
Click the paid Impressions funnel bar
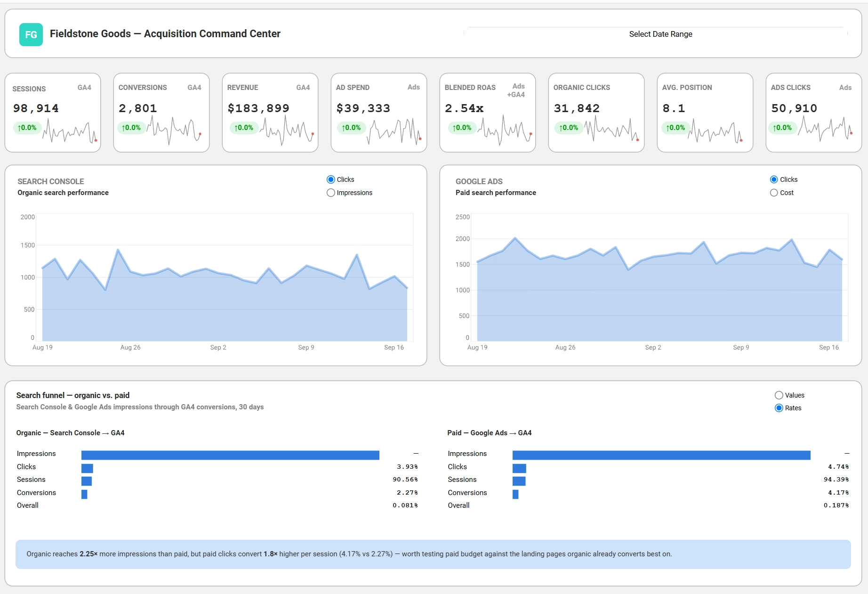661,455
